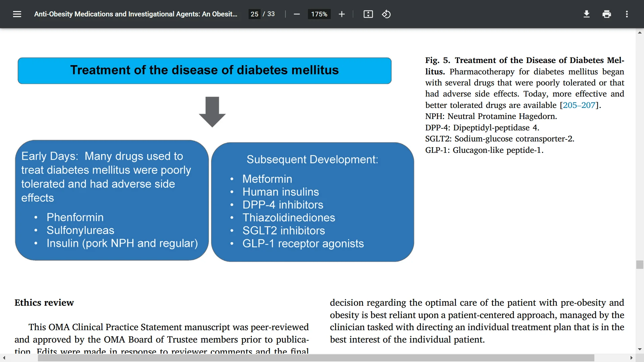Screen dimensions: 644x362
Task: Edit the 175% zoom level field
Action: click(x=319, y=14)
